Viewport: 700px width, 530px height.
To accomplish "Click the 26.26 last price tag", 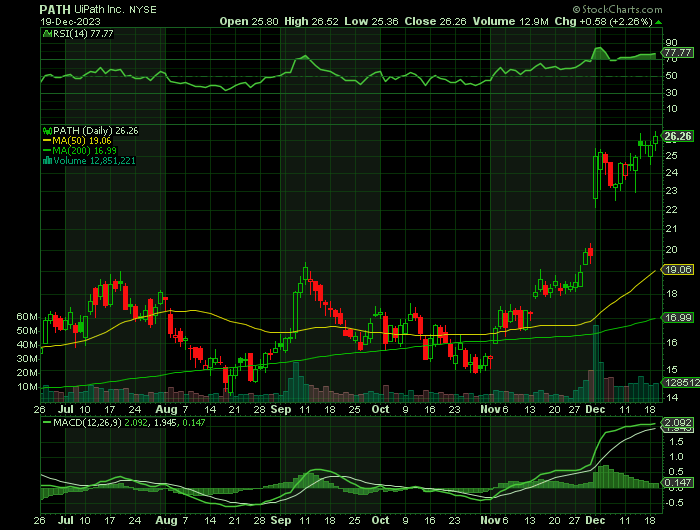I will [678, 136].
